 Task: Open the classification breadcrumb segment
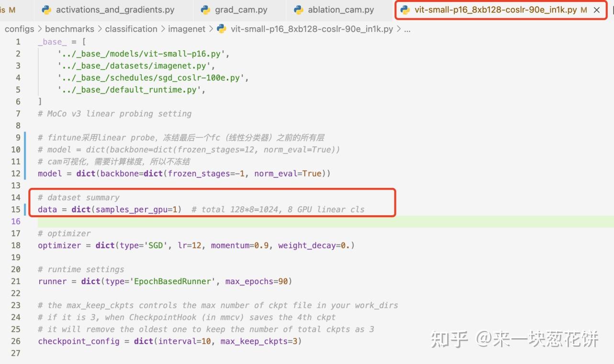point(131,29)
